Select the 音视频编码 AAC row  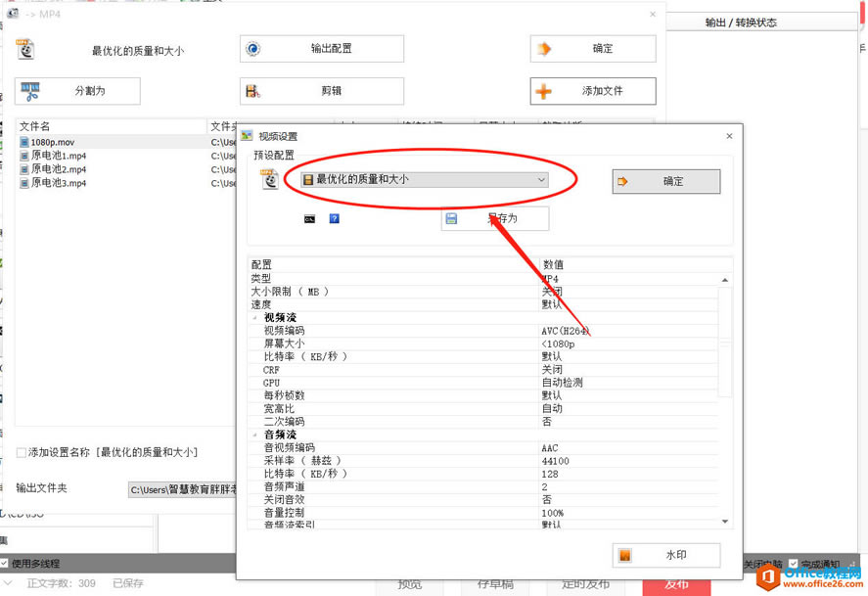(x=484, y=447)
